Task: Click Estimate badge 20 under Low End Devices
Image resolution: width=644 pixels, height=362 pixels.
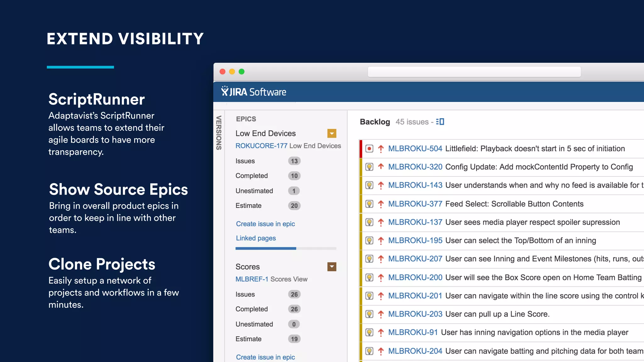Action: (294, 206)
